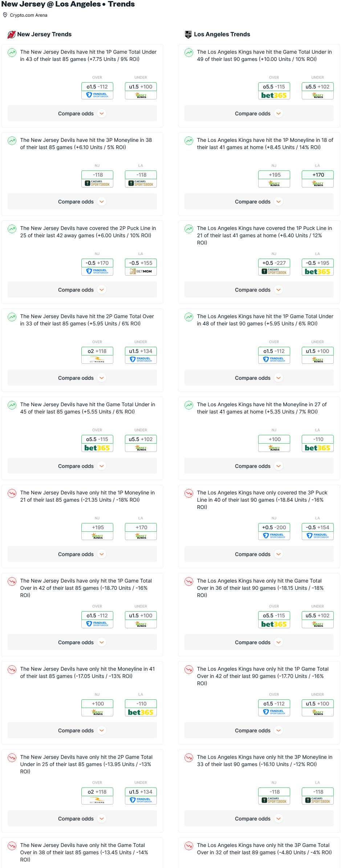Click the bet365 logo under Kings o5.5 -115
Screen dimensions: 341x868
tap(274, 95)
